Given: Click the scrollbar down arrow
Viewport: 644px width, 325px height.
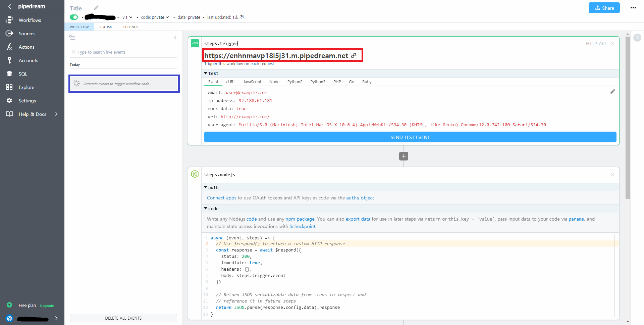Looking at the screenshot, I should [628, 322].
